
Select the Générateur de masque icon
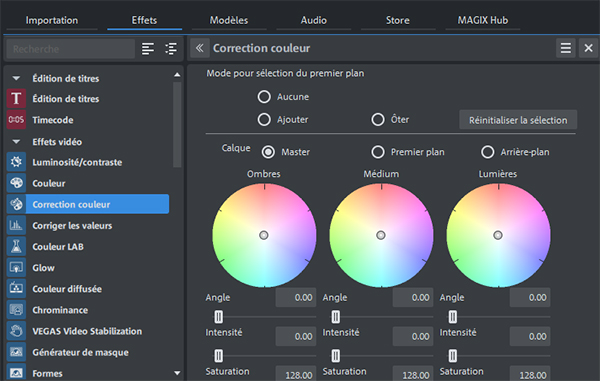coord(16,352)
